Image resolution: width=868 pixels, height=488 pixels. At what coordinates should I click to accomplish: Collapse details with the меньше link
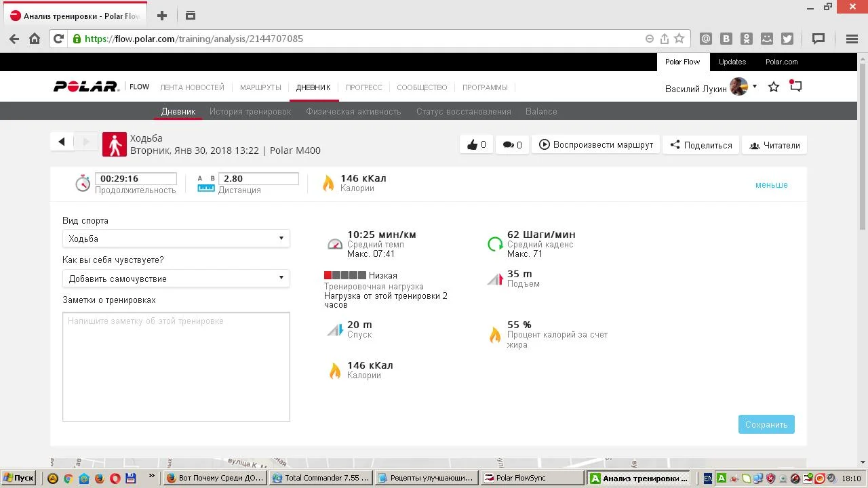[771, 185]
